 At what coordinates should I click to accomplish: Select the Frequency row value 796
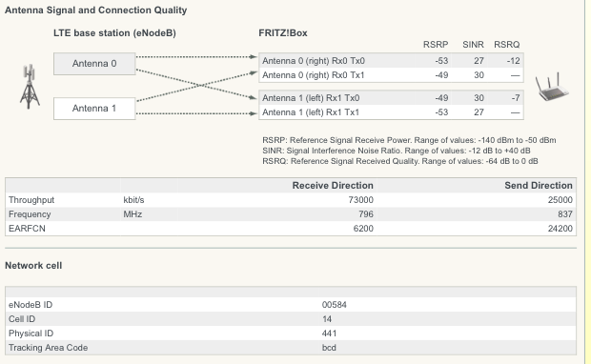tap(366, 214)
